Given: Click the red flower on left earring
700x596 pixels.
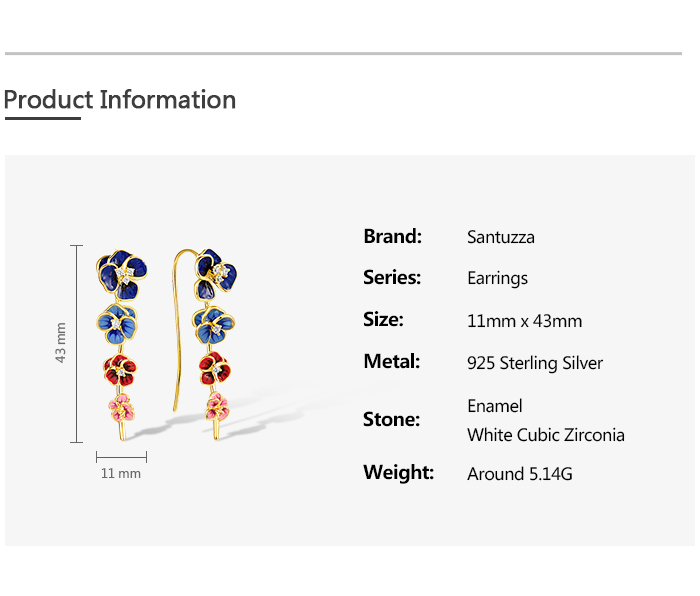Looking at the screenshot, I should [120, 371].
